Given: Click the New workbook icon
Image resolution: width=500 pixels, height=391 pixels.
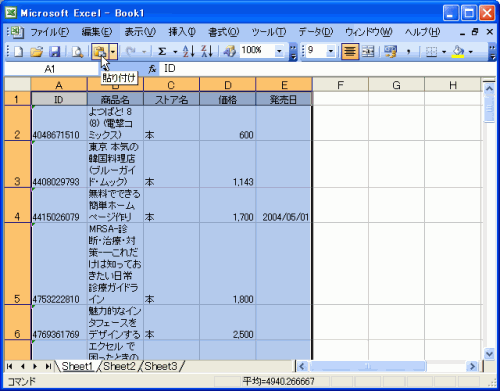Looking at the screenshot, I should tap(18, 52).
